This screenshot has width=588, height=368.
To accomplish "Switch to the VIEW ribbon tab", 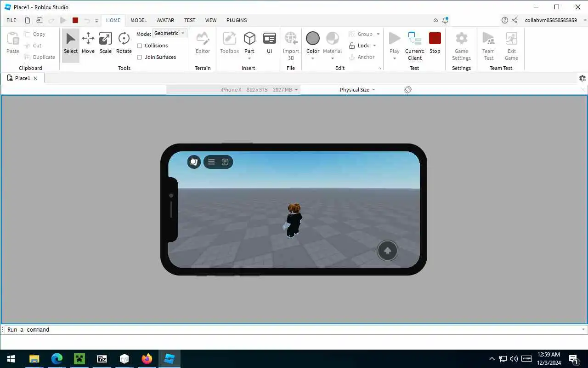I will tap(211, 20).
